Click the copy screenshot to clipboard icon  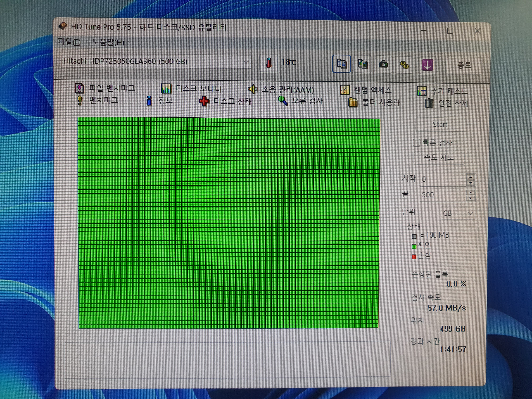(362, 64)
